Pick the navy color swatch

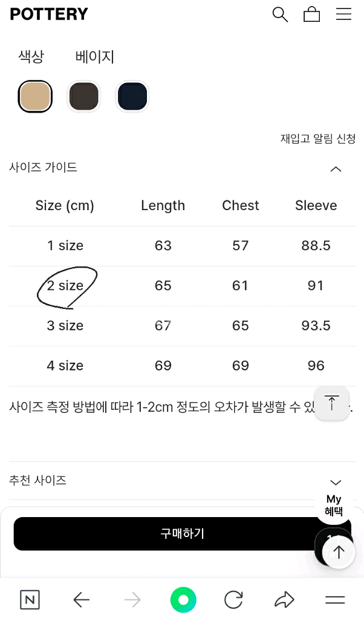coord(132,96)
